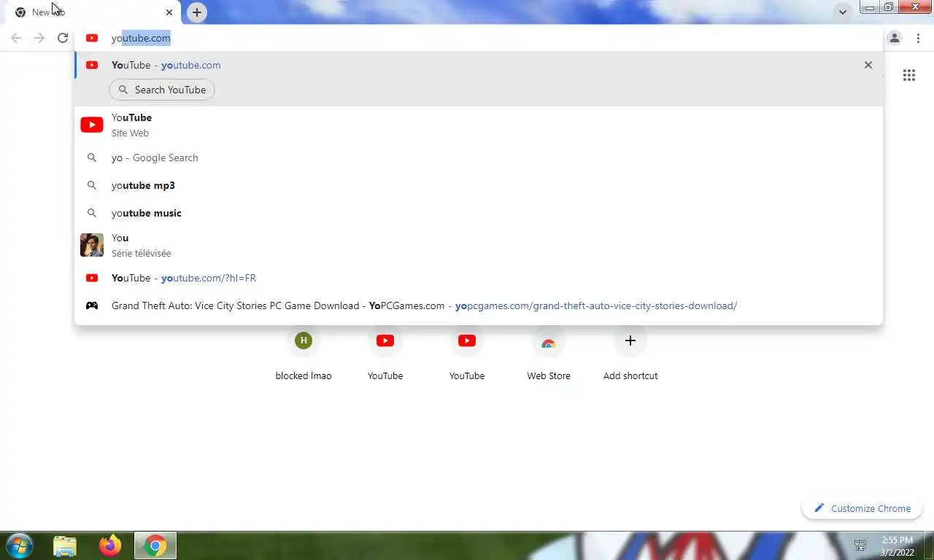Click the You series thumbnail image
This screenshot has width=934, height=560.
(92, 245)
